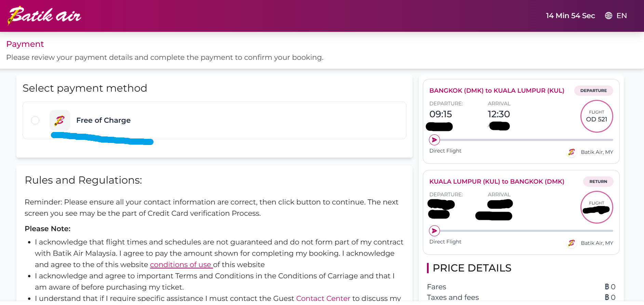Click the Batik Air, MY logo on return card
Screen dimensions: 644x305
tap(572, 243)
